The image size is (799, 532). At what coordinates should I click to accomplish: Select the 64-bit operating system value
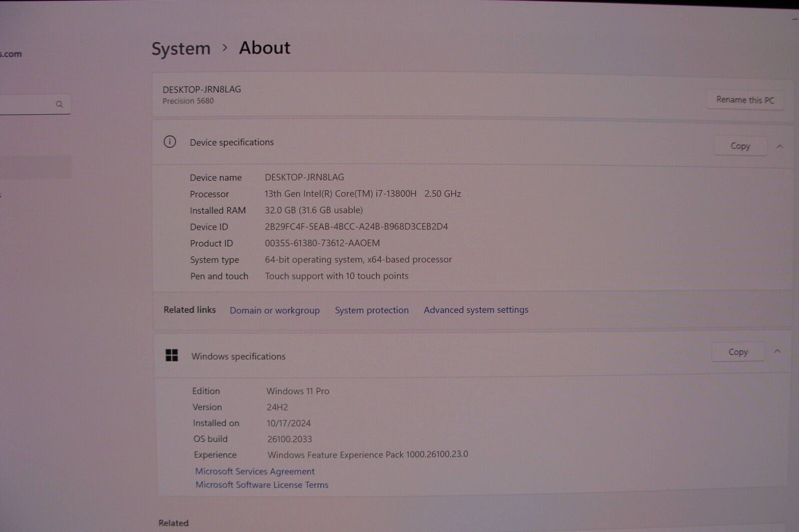[358, 260]
